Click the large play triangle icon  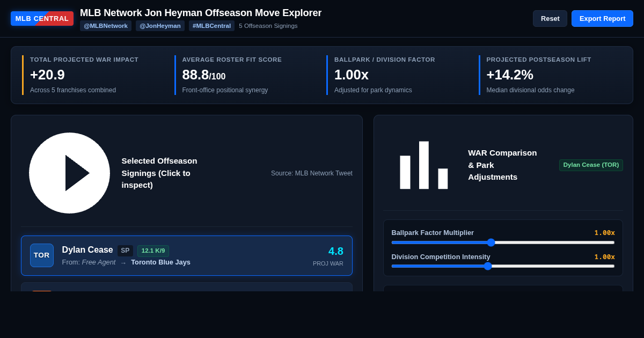point(69,173)
